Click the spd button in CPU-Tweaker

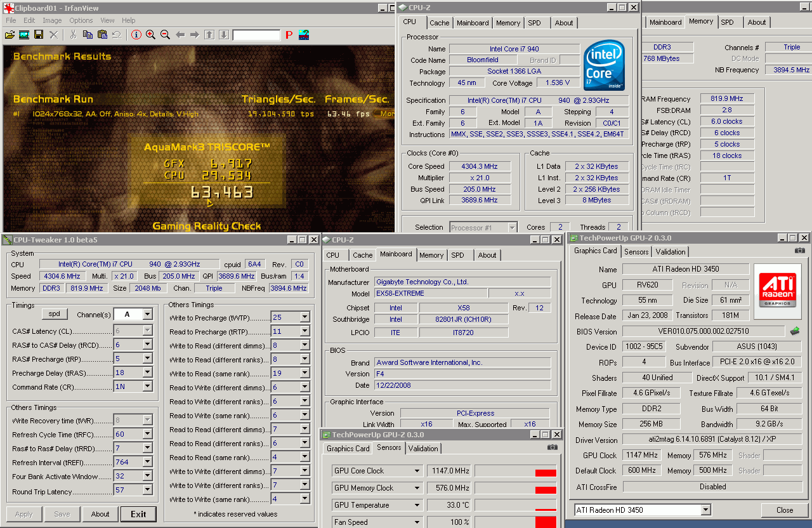point(55,314)
